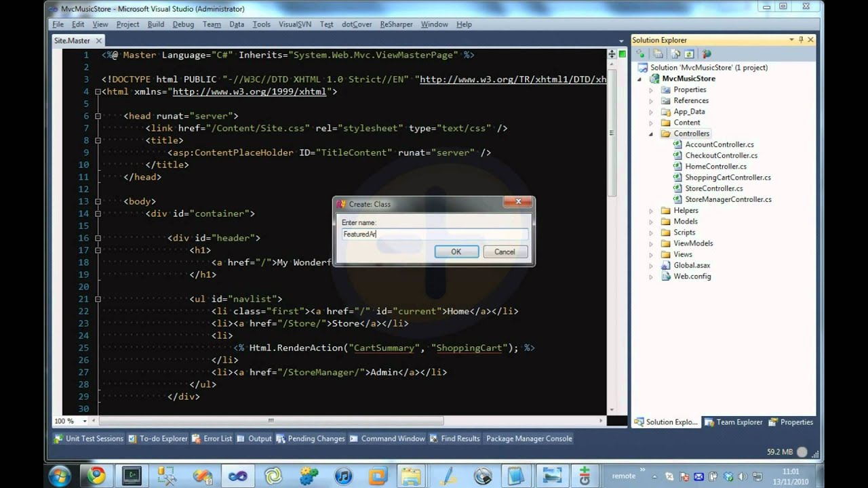868x488 pixels.
Task: Expand the Views folder
Action: 651,255
